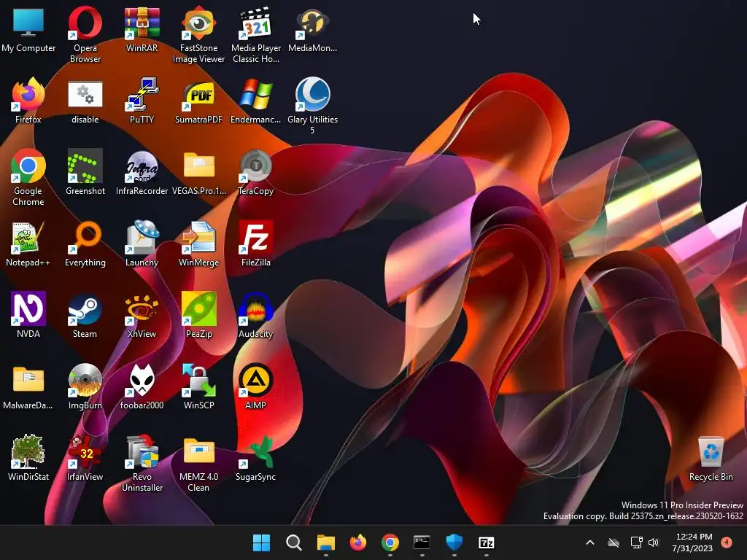Click the volume speaker tray icon
This screenshot has height=560, width=747.
click(654, 542)
